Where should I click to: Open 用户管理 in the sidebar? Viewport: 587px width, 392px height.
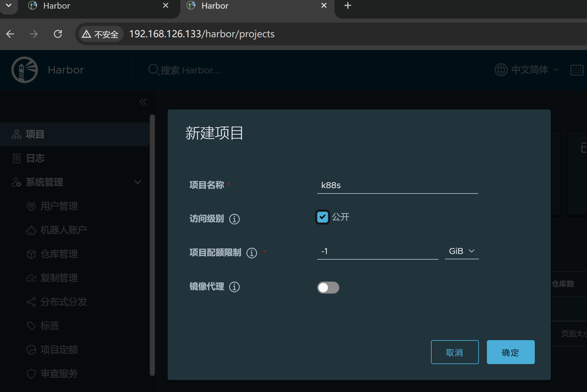click(x=59, y=206)
